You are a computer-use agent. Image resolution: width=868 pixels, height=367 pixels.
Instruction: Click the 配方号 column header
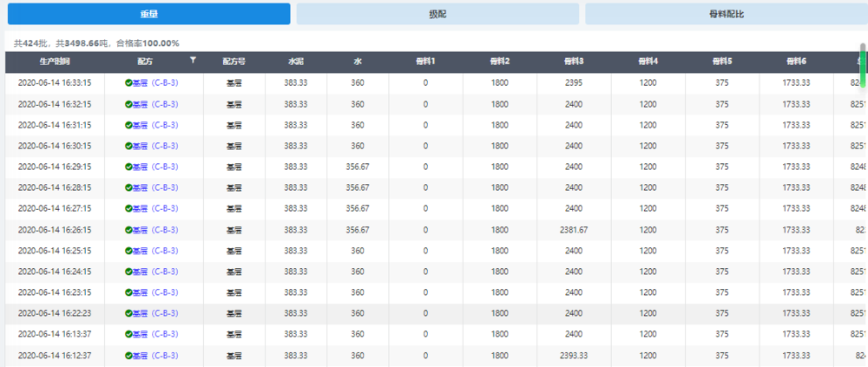tap(234, 62)
